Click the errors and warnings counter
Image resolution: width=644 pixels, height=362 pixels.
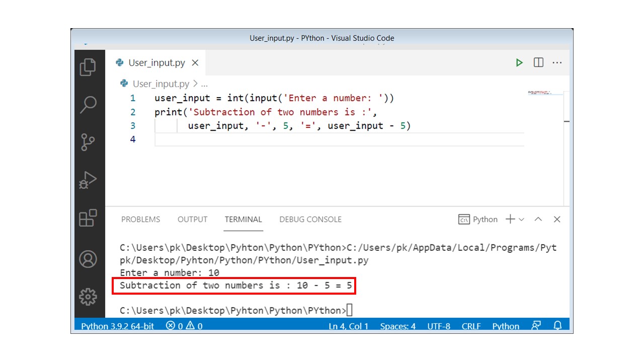pos(184,326)
